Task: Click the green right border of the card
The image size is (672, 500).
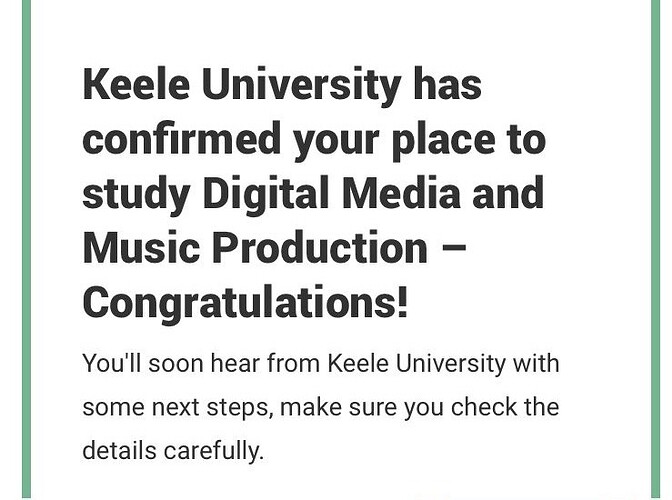Action: [x=656, y=250]
